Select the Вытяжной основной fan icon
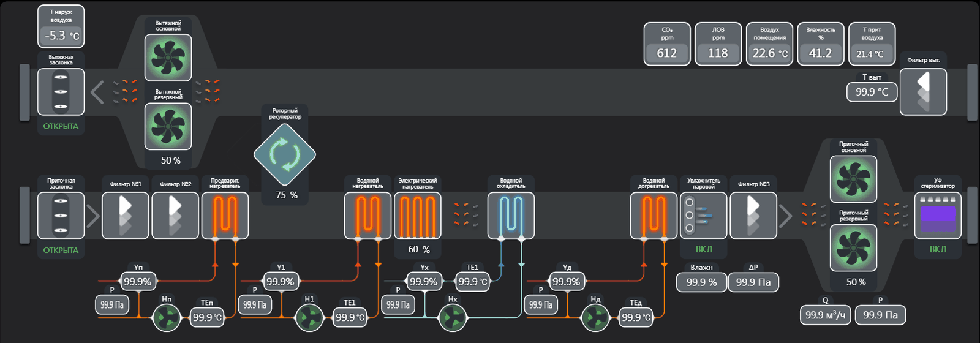Viewport: 980px width, 343px height. (168, 58)
